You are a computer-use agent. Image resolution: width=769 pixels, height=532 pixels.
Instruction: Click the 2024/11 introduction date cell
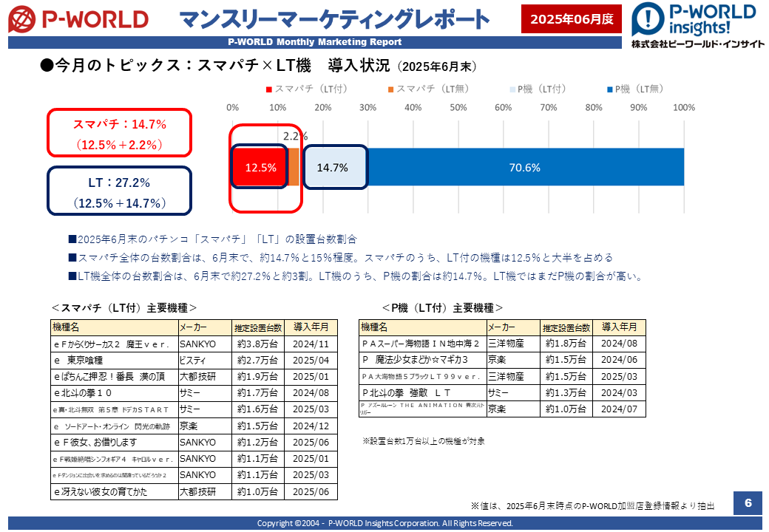pyautogui.click(x=311, y=344)
